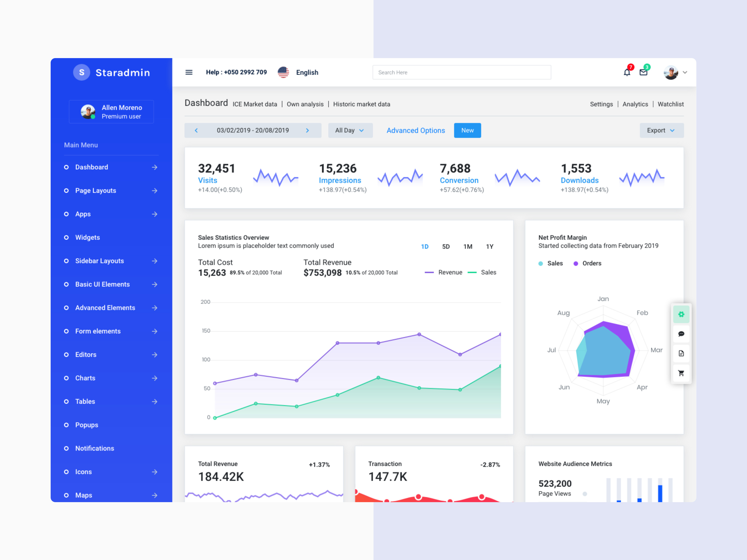Screen dimensions: 747x560
Task: Click the US flag language icon
Action: [x=283, y=72]
